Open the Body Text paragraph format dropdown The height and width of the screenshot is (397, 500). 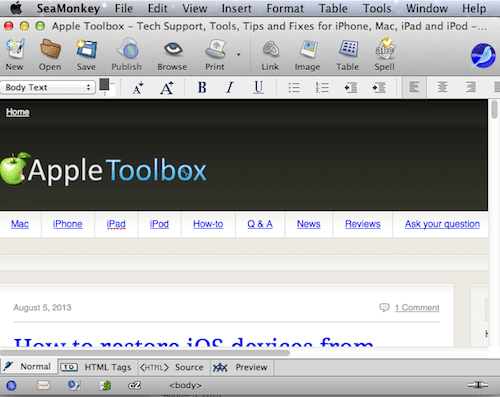click(x=48, y=87)
